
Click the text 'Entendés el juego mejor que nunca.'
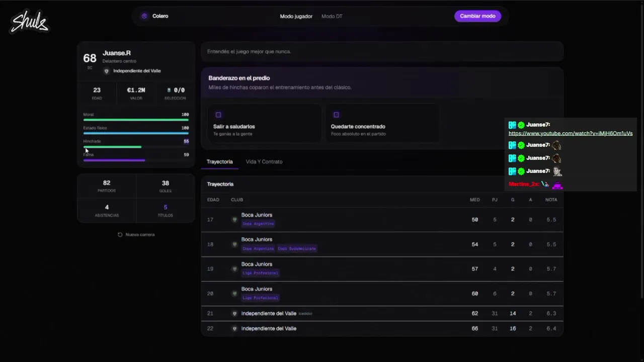249,51
